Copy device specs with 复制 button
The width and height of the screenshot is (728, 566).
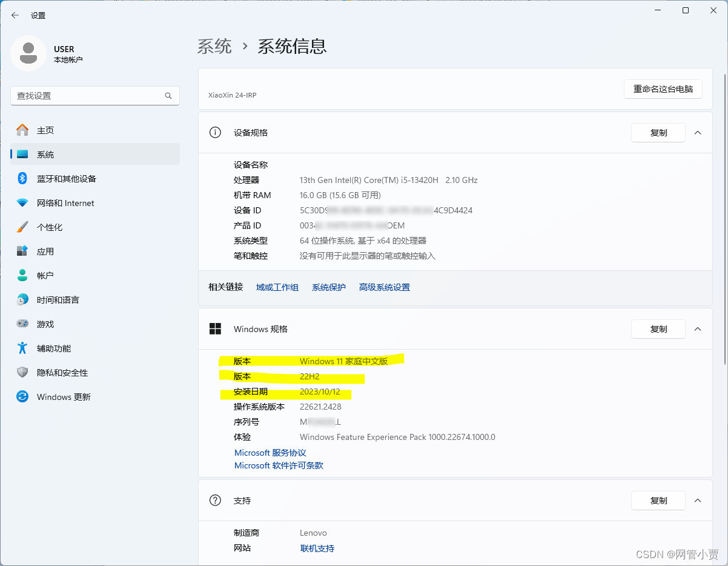pyautogui.click(x=658, y=133)
